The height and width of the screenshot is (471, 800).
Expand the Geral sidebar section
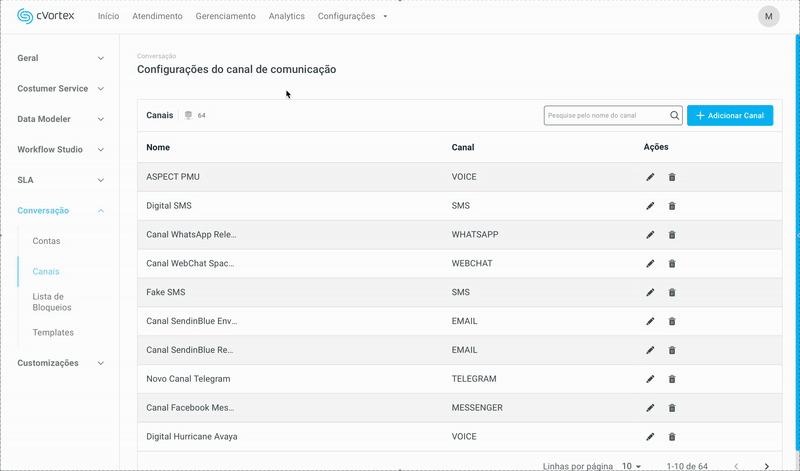[x=101, y=58]
